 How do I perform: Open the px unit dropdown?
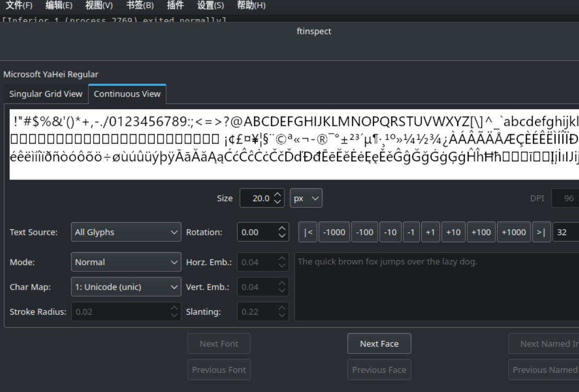point(306,198)
